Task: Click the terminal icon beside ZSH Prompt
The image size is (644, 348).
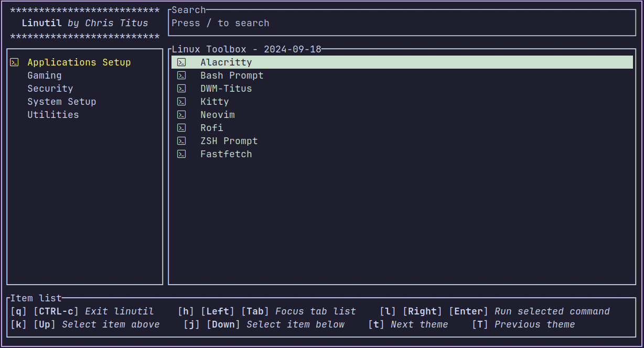Action: (x=181, y=141)
